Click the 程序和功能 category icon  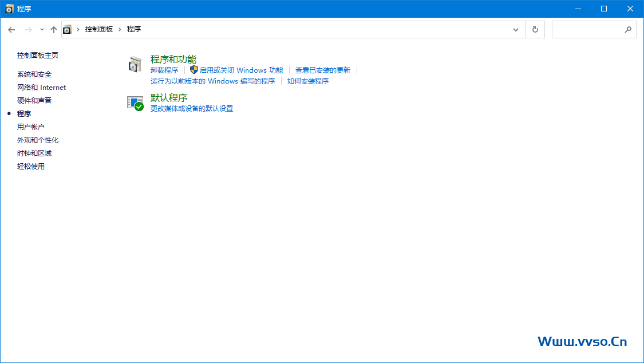click(135, 65)
